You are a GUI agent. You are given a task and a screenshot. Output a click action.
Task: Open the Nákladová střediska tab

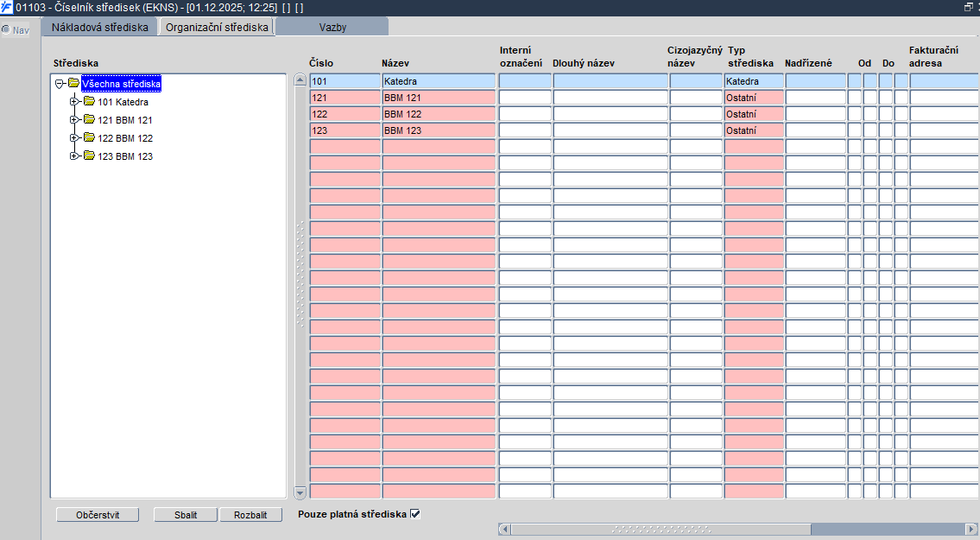[x=100, y=27]
